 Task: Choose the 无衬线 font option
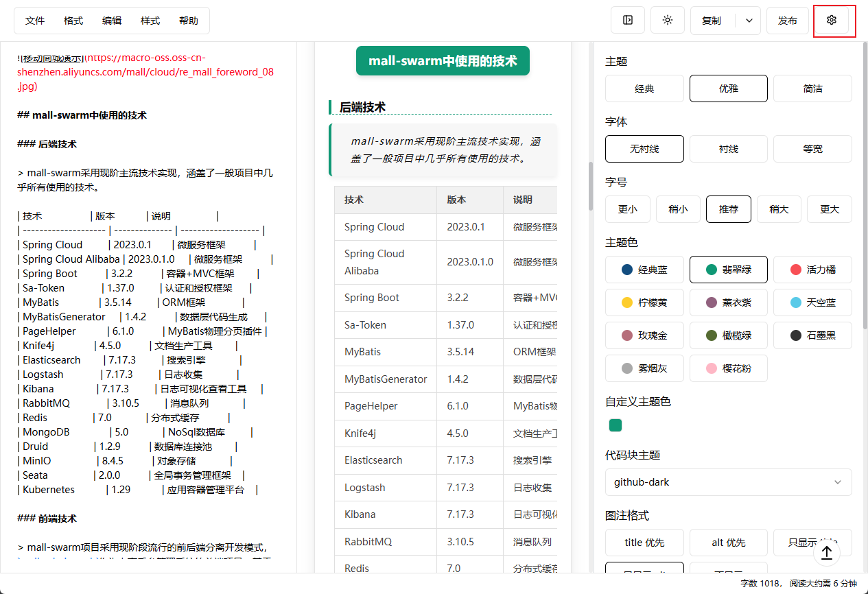point(645,149)
